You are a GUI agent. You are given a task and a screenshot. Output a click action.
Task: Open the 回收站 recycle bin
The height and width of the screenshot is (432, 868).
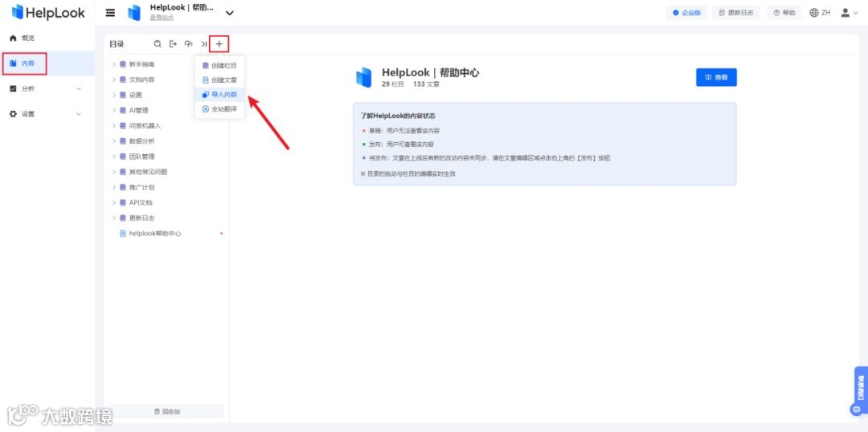166,412
